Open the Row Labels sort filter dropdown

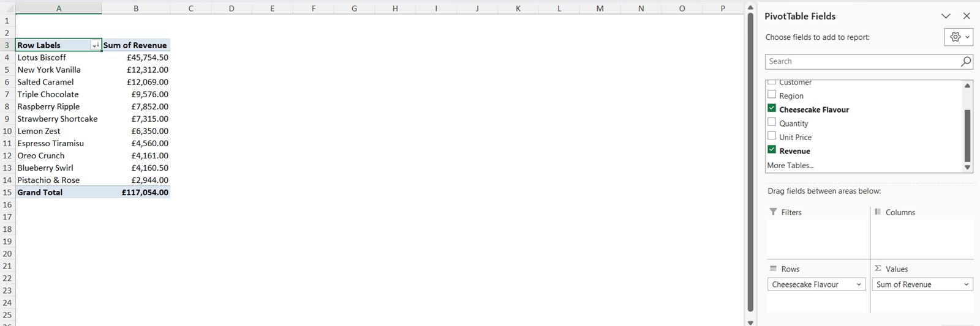[x=96, y=45]
